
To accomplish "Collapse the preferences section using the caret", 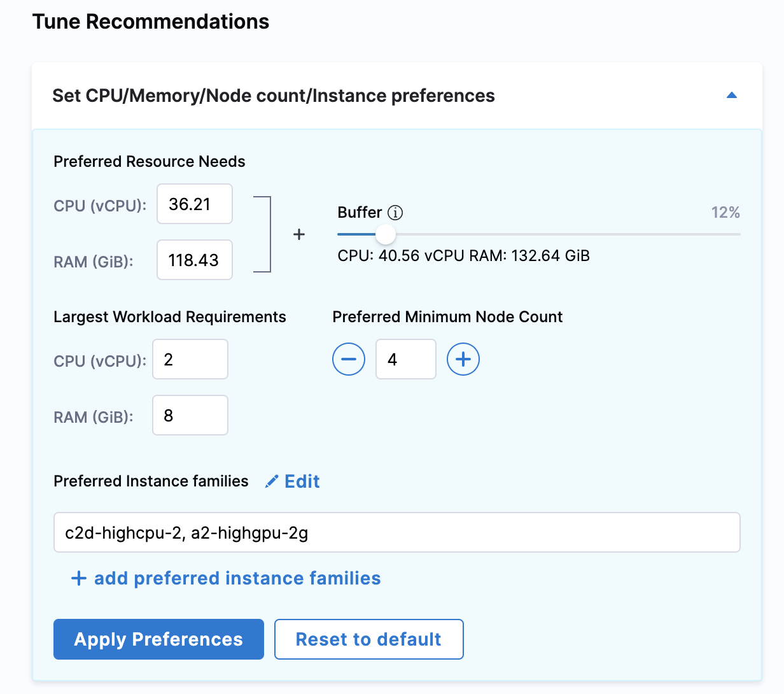I will point(731,96).
